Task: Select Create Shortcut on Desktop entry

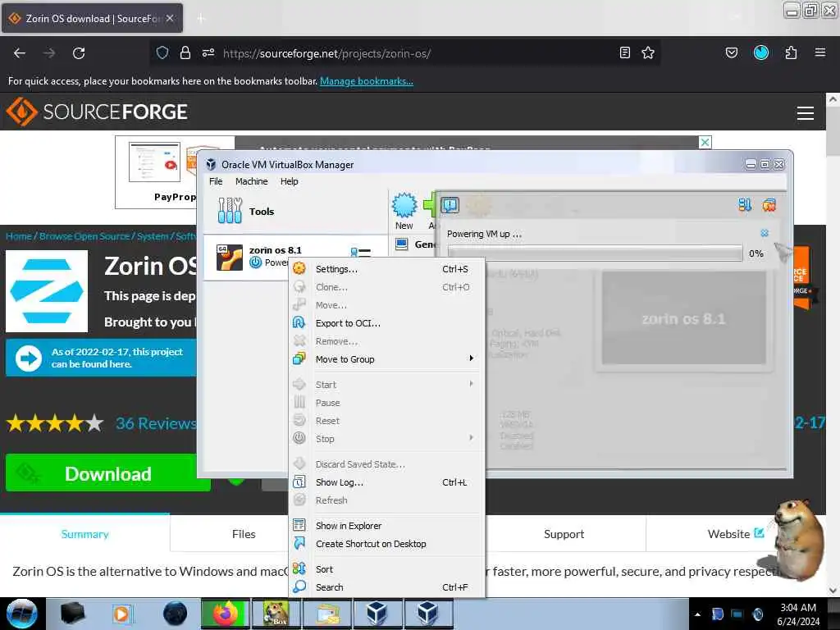Action: coord(387,544)
